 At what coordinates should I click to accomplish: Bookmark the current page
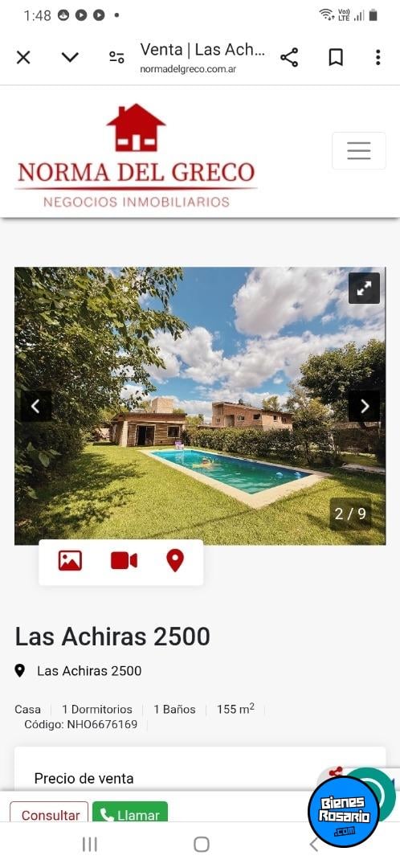(336, 57)
